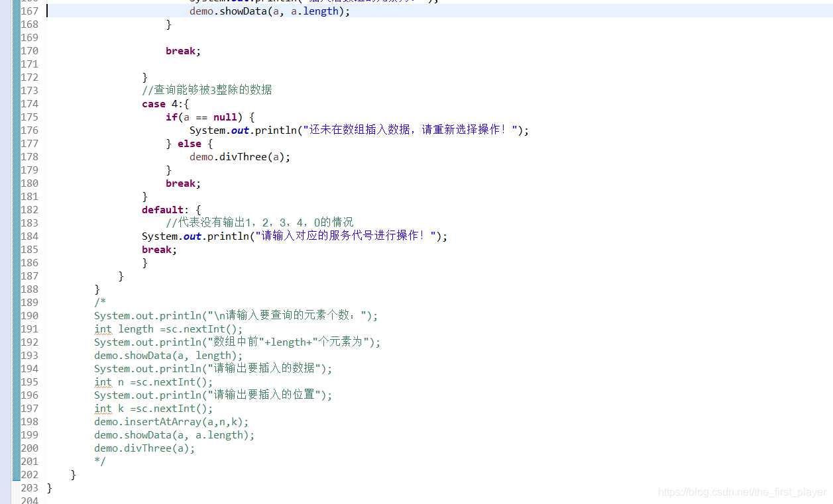
Task: Click line number 196 in the gutter
Action: coord(30,395)
